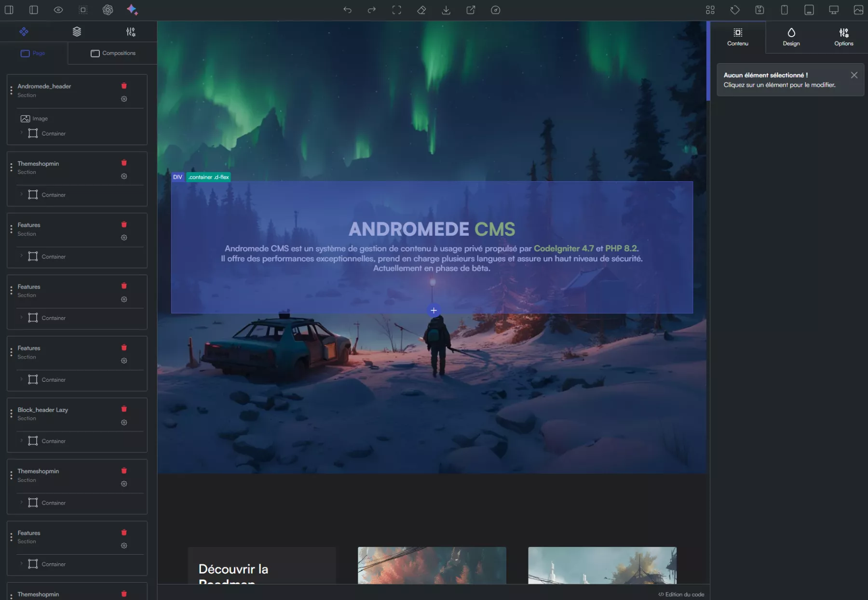Expand the Andromede_header Container tree item

[21, 133]
